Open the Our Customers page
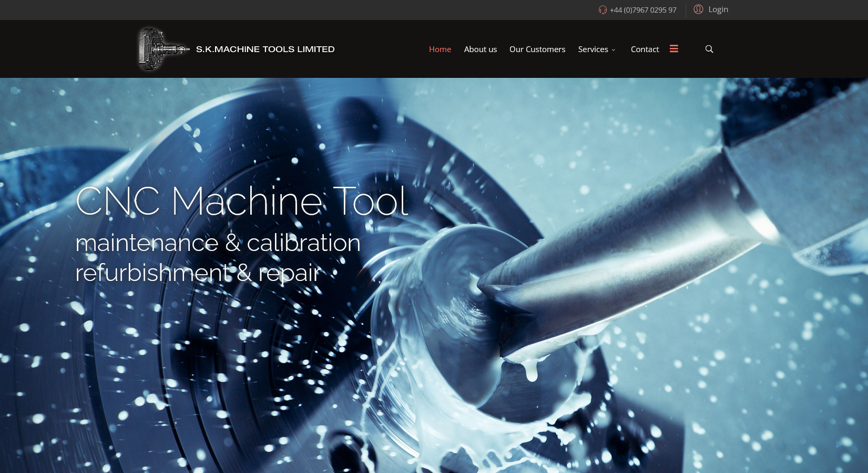Image resolution: width=868 pixels, height=473 pixels. pyautogui.click(x=537, y=49)
